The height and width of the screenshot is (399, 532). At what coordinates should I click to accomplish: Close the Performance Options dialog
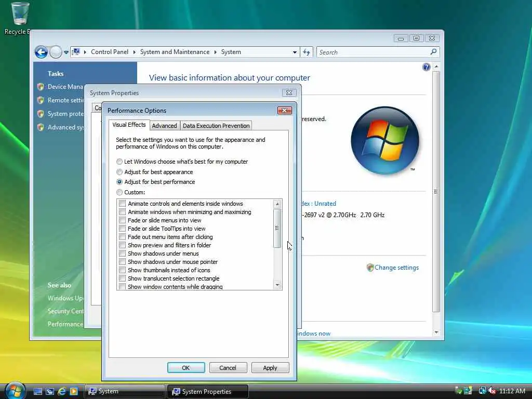click(x=284, y=111)
